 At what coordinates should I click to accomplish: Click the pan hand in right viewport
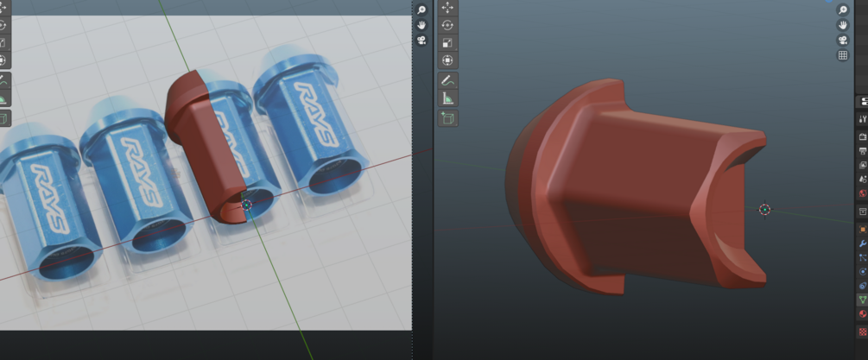(x=843, y=25)
